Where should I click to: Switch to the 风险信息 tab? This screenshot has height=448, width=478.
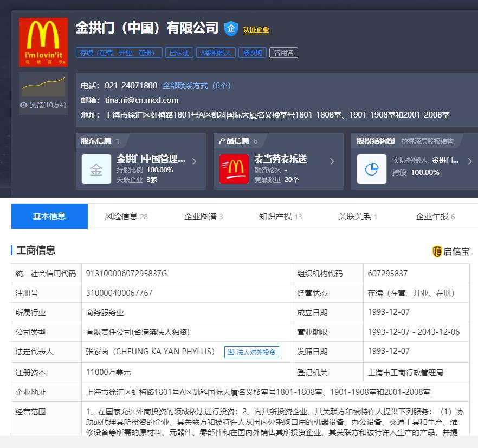pyautogui.click(x=126, y=217)
